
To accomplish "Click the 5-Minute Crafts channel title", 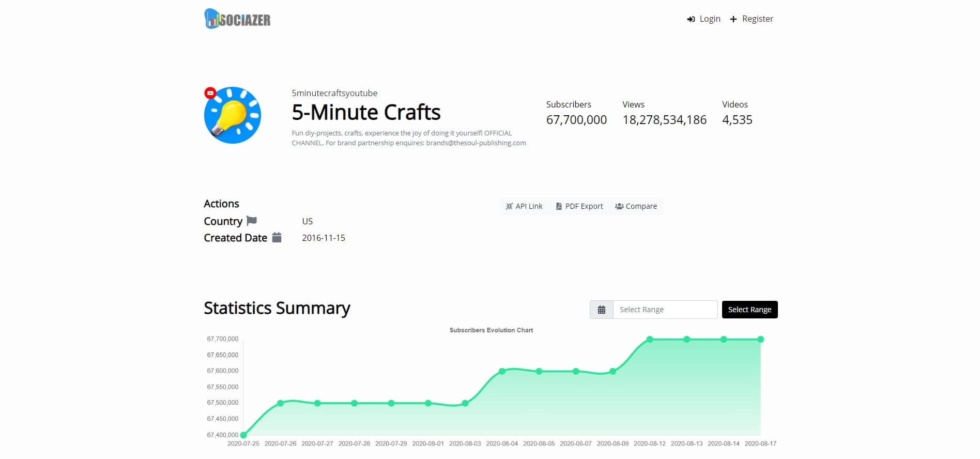I will tap(366, 112).
